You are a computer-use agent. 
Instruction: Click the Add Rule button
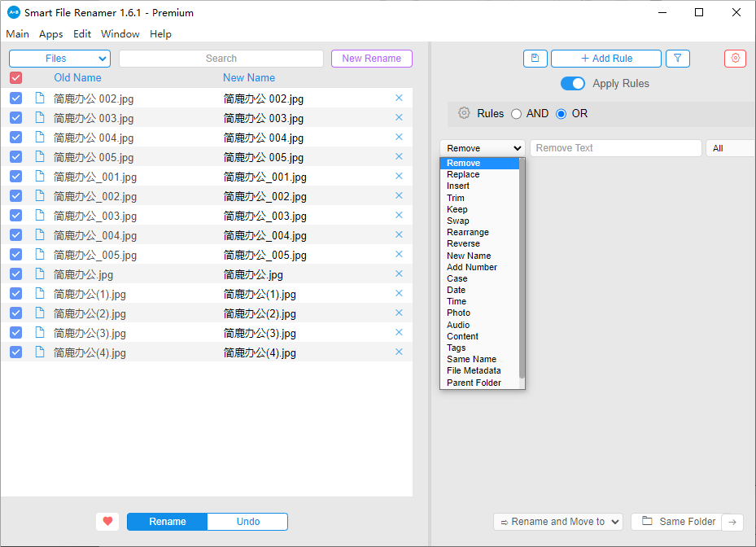pos(606,59)
